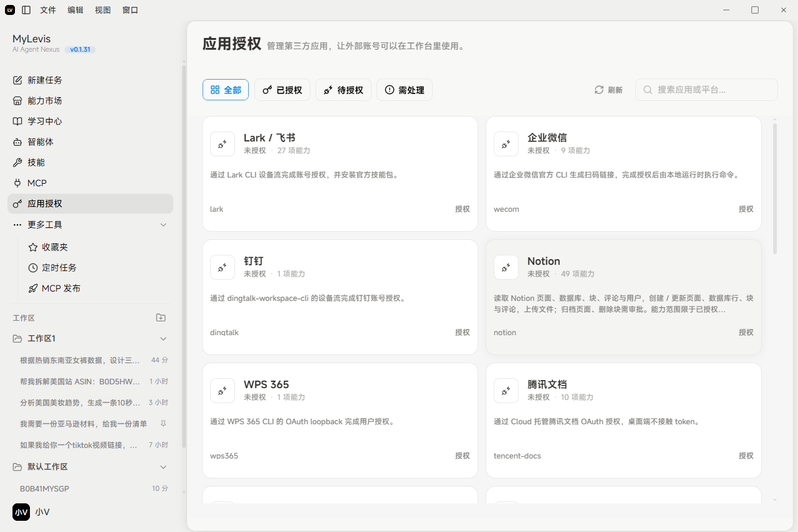Viewport: 798px width, 532px height.
Task: Click the wecom identifier text
Action: [506, 209]
